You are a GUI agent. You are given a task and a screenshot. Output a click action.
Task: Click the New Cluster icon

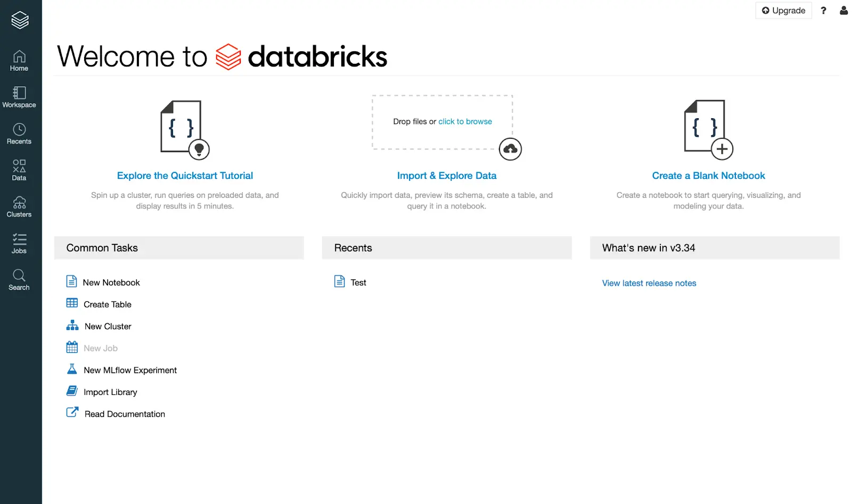(x=72, y=325)
